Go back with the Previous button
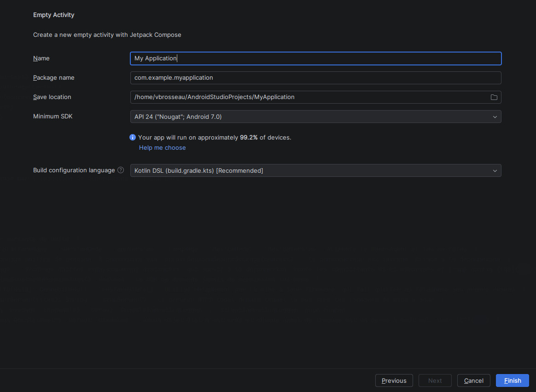Screen dimensions: 536x392 (394, 380)
